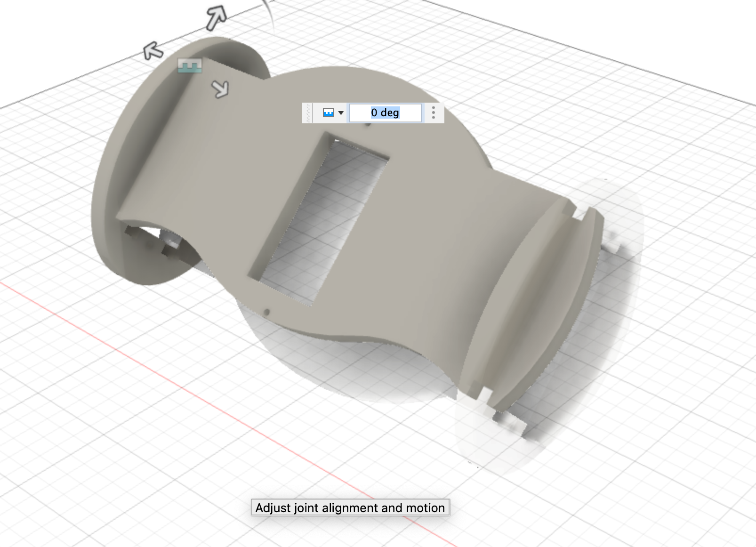Click the left-pointing translation manipulator arrow
This screenshot has width=756, height=547.
coord(153,50)
